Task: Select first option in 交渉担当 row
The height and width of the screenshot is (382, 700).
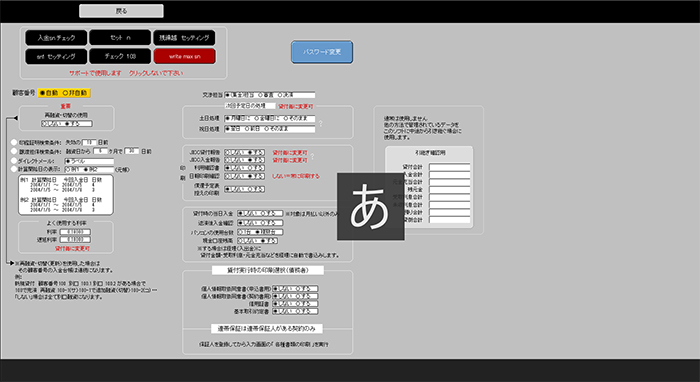Action: [240, 95]
